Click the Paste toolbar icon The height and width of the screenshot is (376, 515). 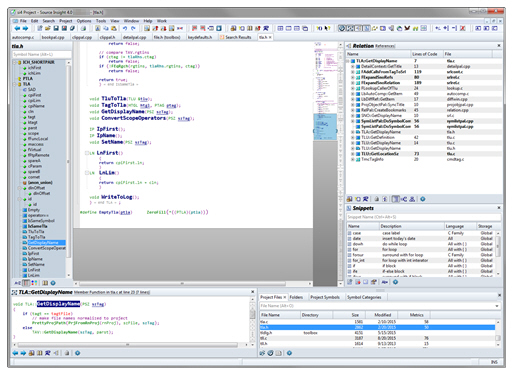point(114,29)
